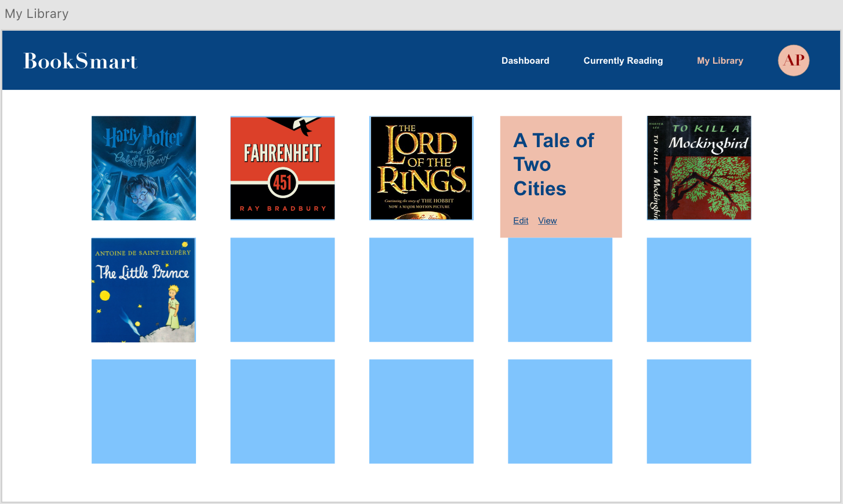Click The Lord of the Rings cover
The width and height of the screenshot is (843, 504).
pos(421,168)
